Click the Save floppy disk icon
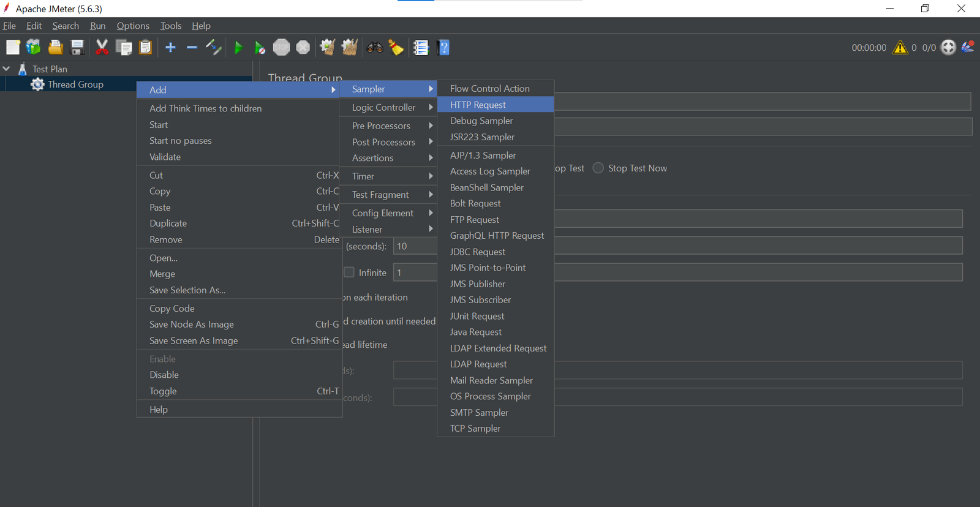 [x=77, y=47]
